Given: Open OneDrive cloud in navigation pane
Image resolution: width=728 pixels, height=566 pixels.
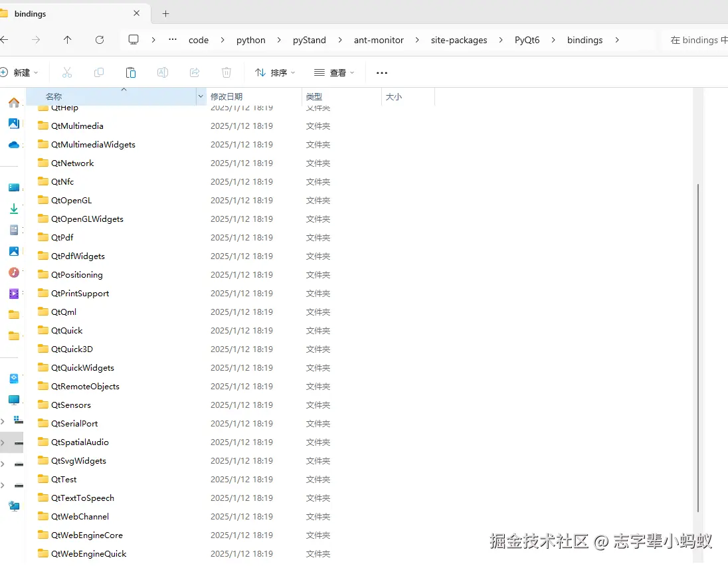Looking at the screenshot, I should [x=14, y=145].
